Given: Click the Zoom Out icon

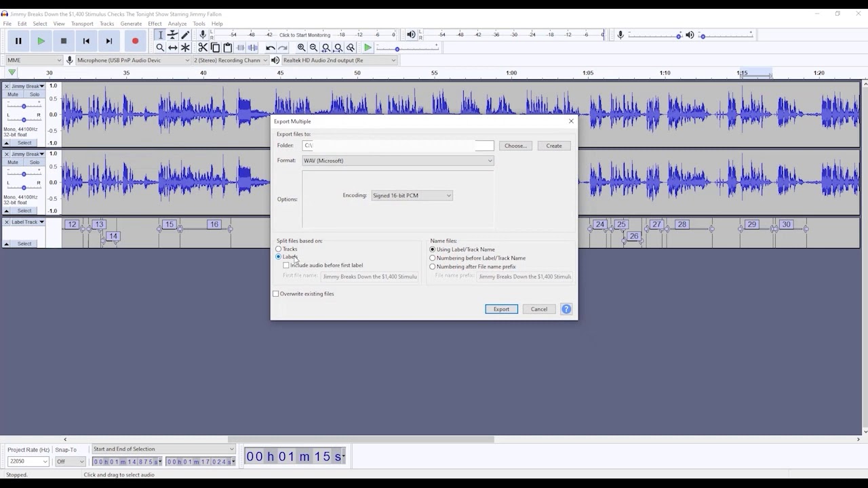Looking at the screenshot, I should click(x=313, y=47).
